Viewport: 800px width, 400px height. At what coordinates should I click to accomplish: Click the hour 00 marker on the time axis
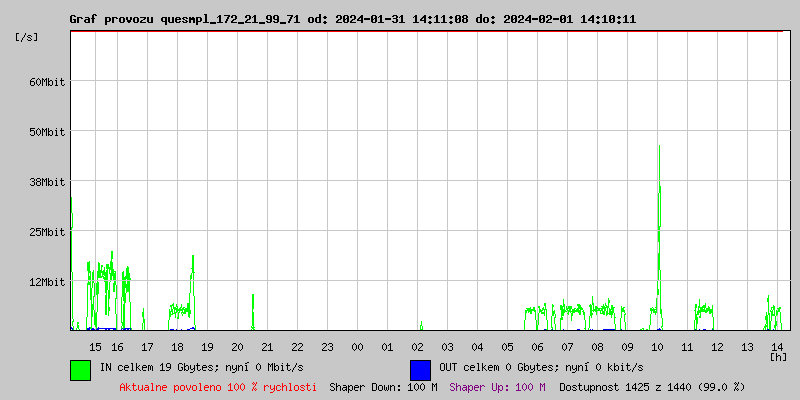[x=357, y=347]
